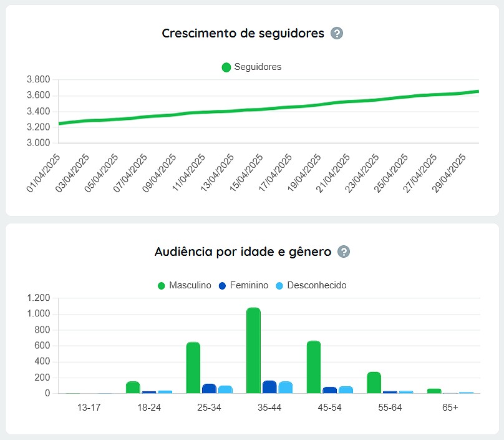Toggle the Seguidores legend series

tap(251, 67)
